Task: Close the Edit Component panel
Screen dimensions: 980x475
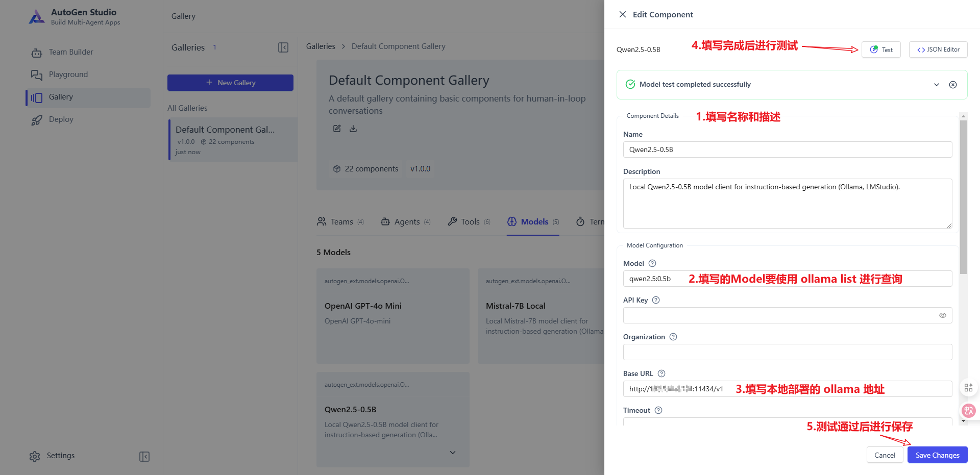Action: pyautogui.click(x=623, y=14)
